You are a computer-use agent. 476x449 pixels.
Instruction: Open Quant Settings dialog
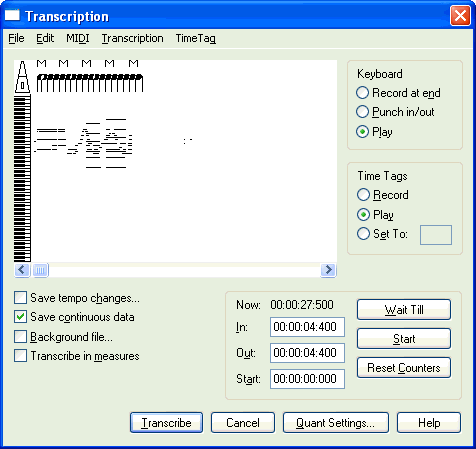pyautogui.click(x=336, y=423)
